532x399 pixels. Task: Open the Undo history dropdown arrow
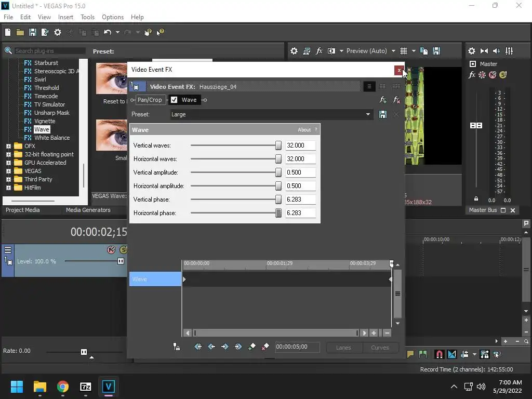(117, 32)
